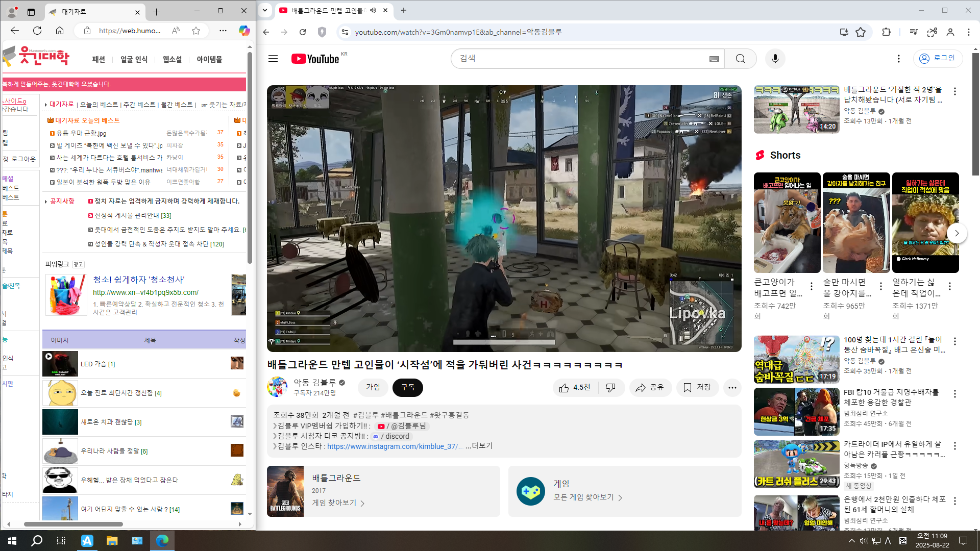Open options for 술만 마시면 short
The width and height of the screenshot is (980, 551).
point(880,286)
